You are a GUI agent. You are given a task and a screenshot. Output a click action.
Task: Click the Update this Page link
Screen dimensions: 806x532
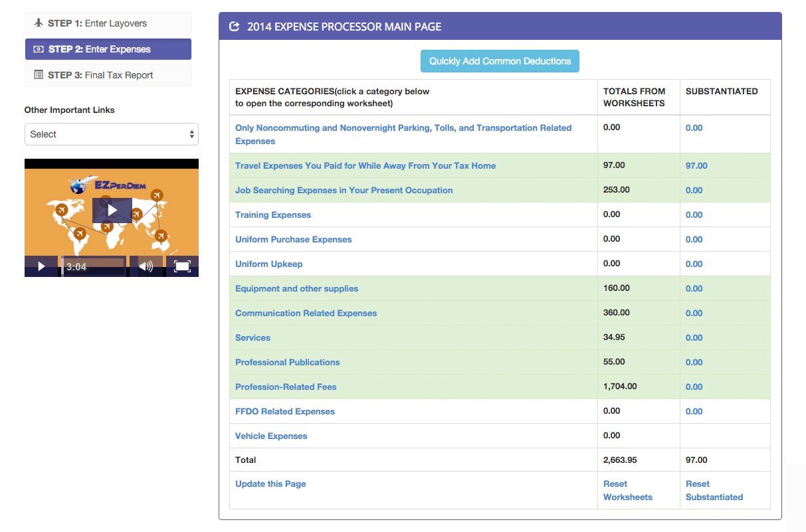coord(270,484)
